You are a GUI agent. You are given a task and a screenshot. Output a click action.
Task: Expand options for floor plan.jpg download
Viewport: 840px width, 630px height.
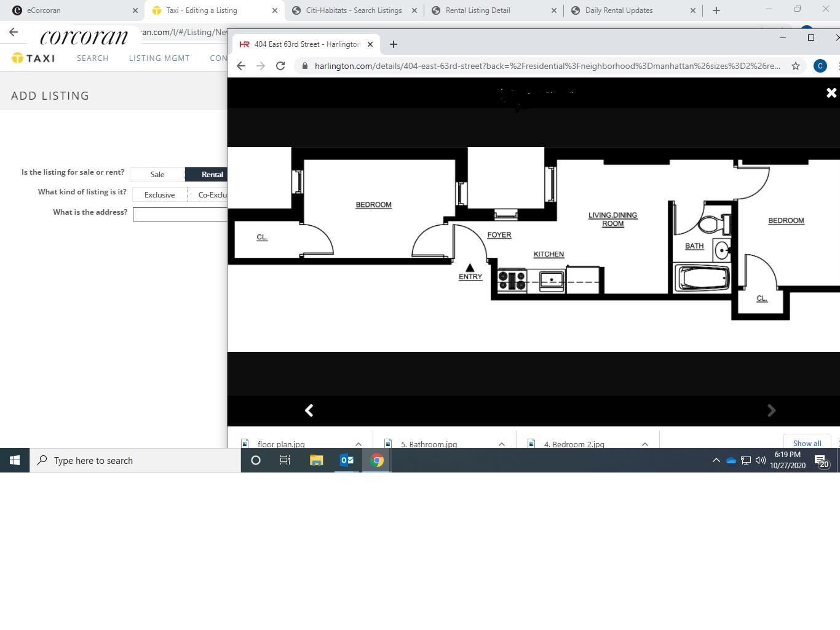(358, 444)
